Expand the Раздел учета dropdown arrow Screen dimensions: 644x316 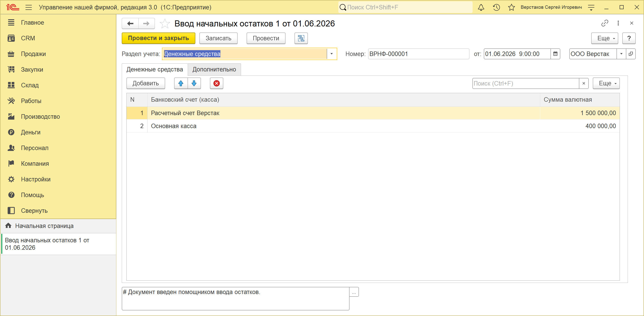pos(331,54)
